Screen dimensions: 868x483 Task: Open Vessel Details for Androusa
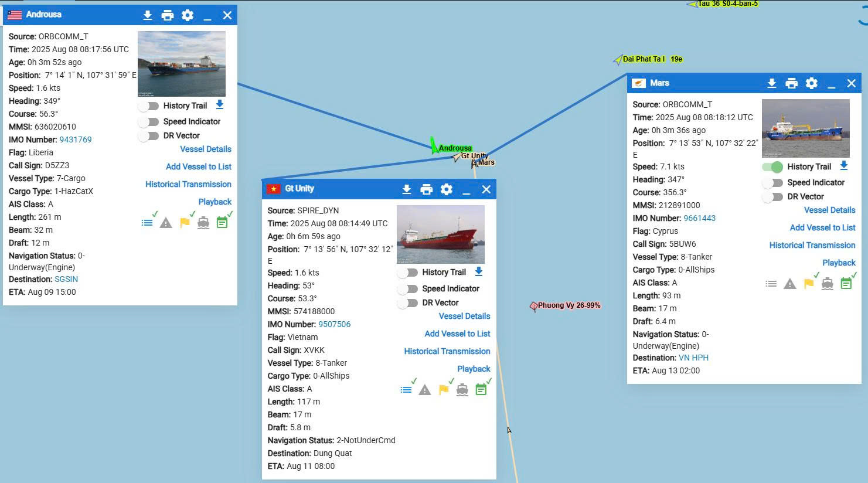[205, 149]
